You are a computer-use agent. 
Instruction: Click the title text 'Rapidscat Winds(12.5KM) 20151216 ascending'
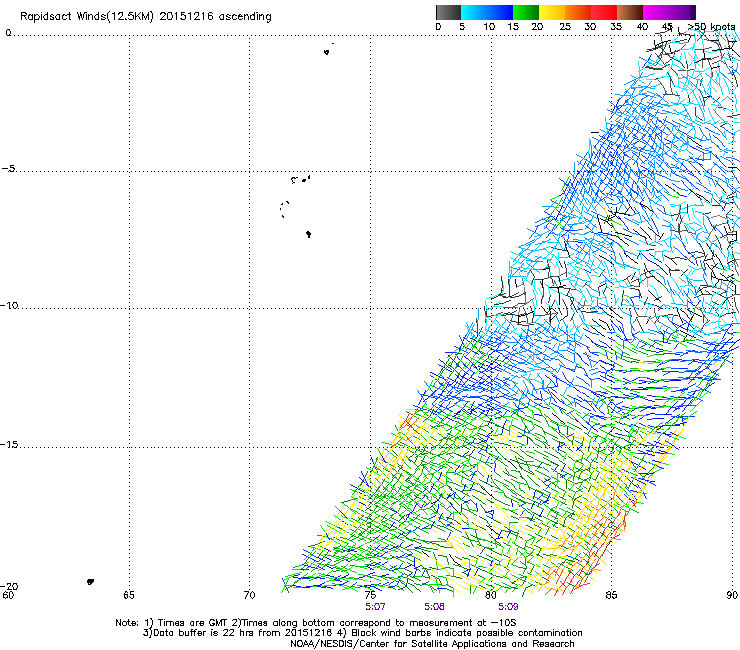click(146, 17)
